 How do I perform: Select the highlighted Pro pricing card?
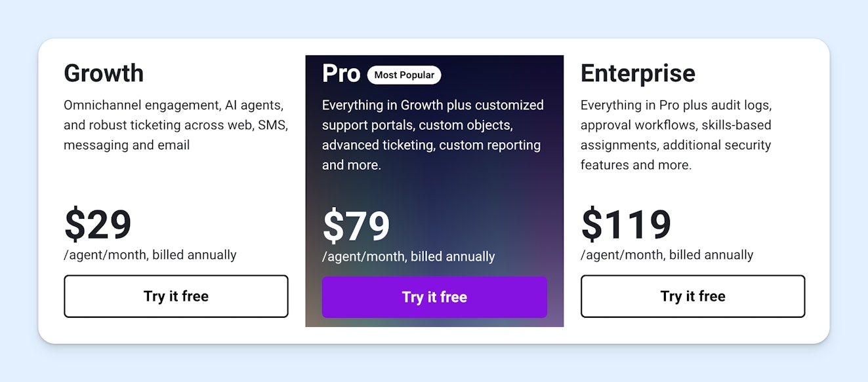tap(434, 190)
